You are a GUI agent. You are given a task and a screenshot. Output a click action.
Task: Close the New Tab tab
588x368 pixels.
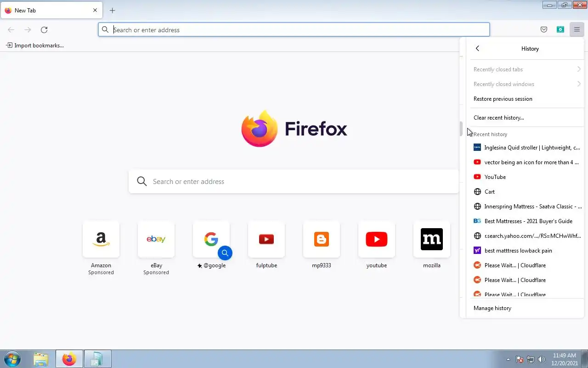tap(95, 10)
